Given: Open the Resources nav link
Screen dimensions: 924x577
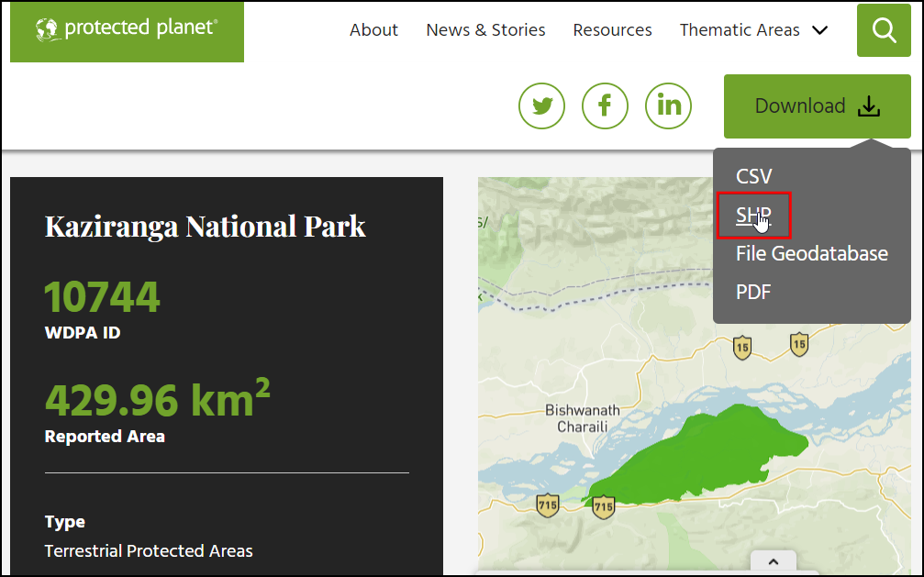Looking at the screenshot, I should (x=612, y=30).
